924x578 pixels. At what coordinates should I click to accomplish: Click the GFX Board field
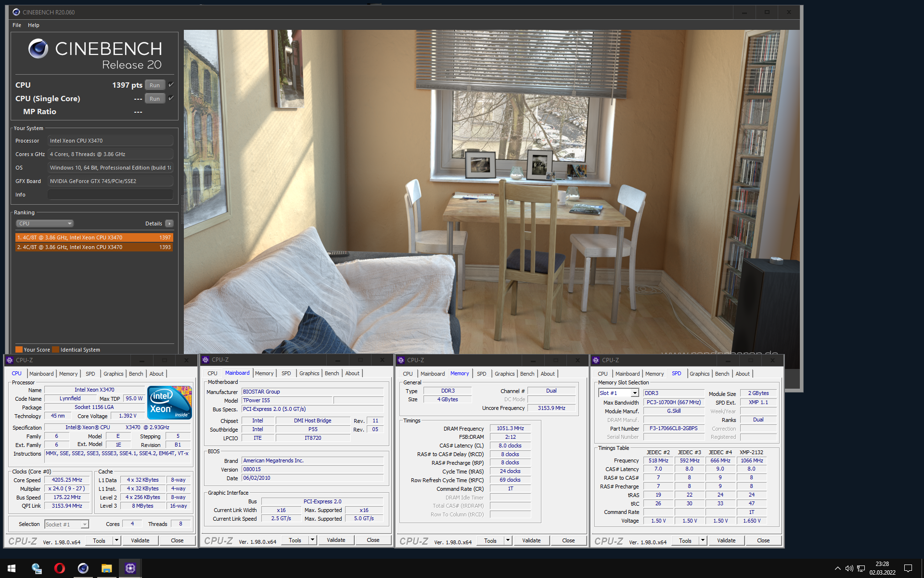(110, 181)
